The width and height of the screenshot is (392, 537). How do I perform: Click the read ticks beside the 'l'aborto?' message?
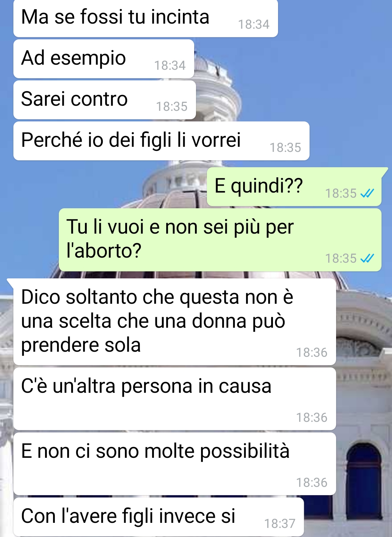[x=367, y=258]
